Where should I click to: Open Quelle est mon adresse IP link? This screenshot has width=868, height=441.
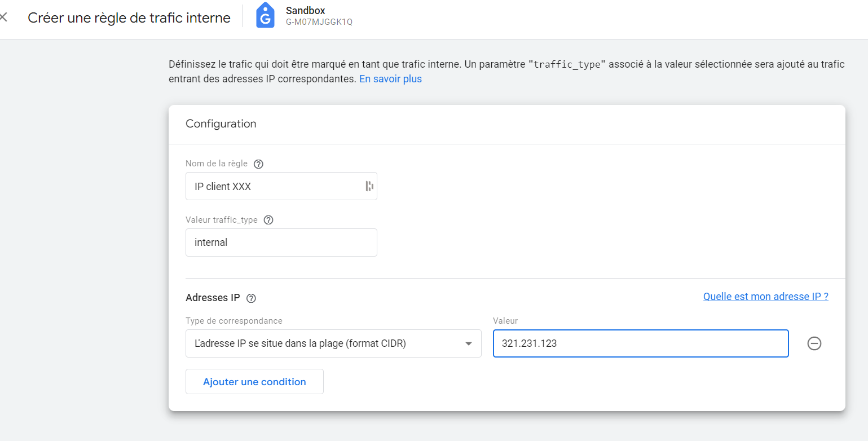[765, 297]
